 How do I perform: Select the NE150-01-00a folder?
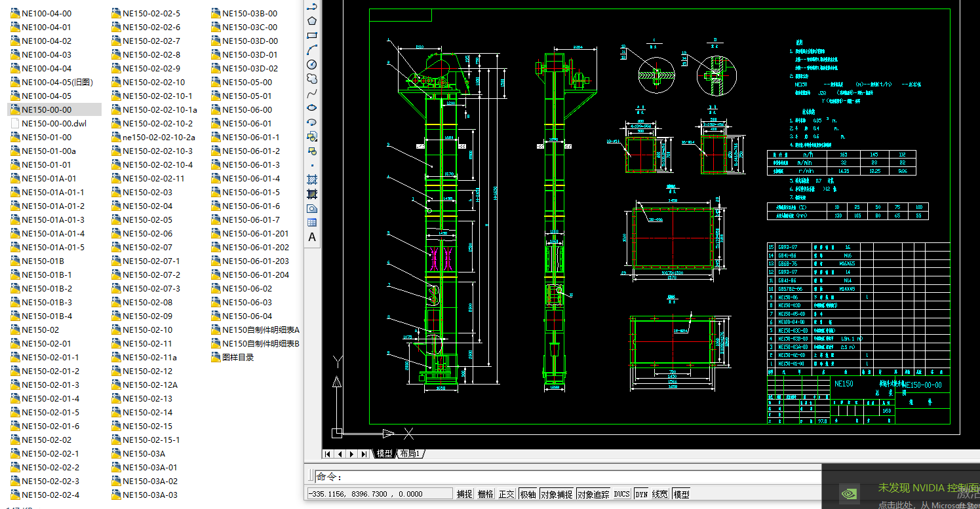coord(43,151)
